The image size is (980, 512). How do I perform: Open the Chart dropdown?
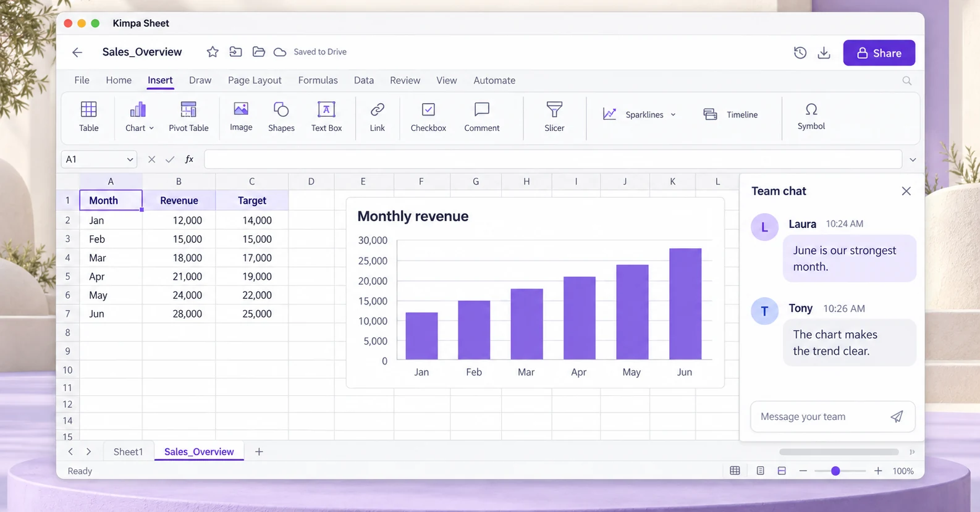(x=139, y=117)
